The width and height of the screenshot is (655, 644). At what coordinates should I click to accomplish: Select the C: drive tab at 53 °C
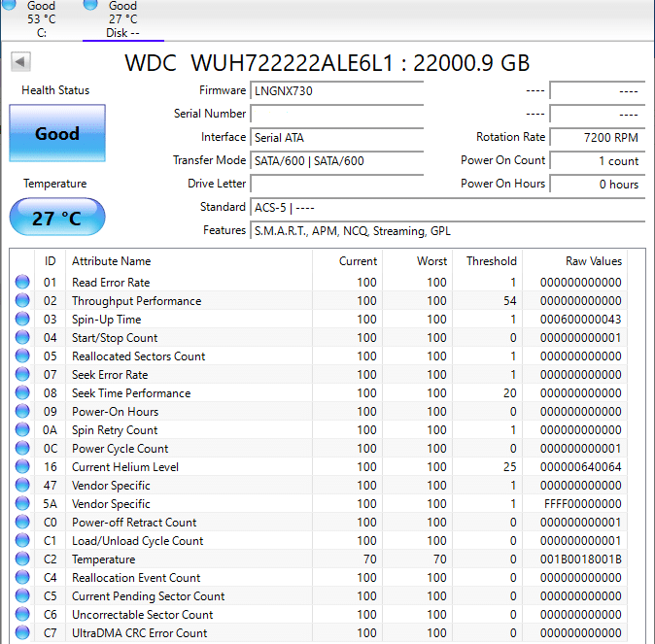(x=42, y=19)
